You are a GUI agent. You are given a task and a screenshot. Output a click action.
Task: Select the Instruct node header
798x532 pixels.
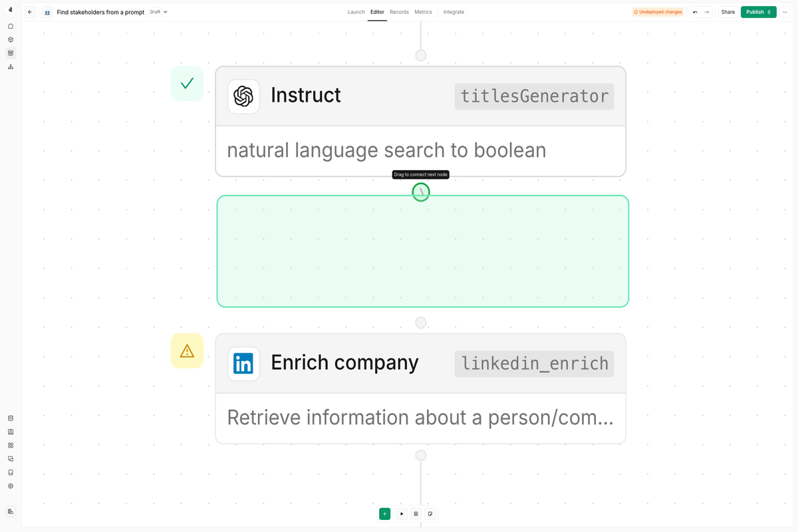(420, 96)
